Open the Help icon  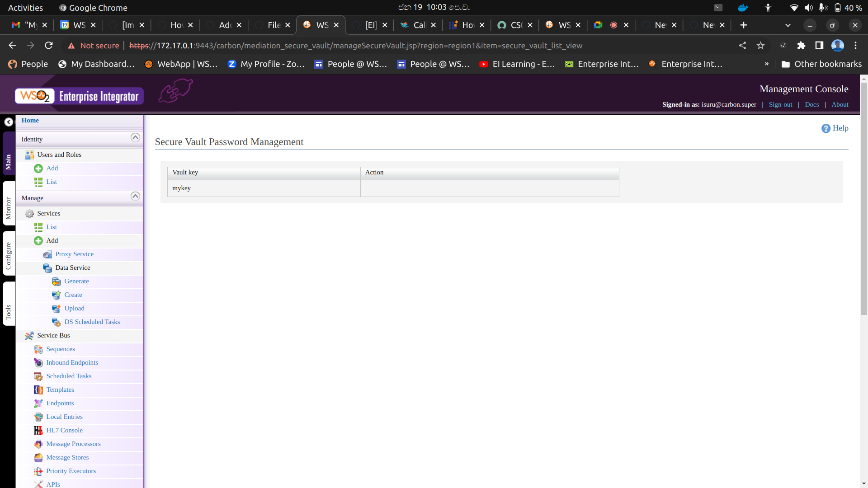[826, 128]
